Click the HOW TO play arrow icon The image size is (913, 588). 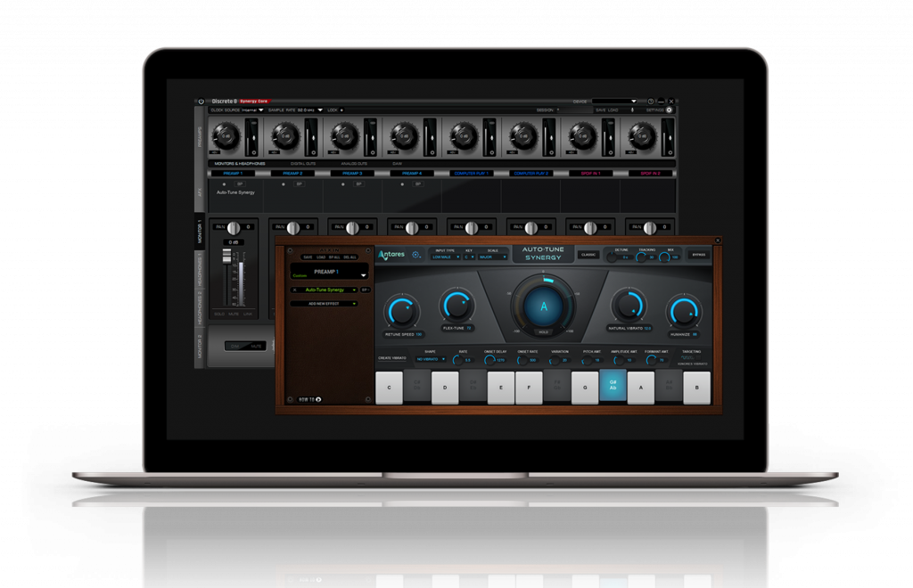tap(319, 400)
